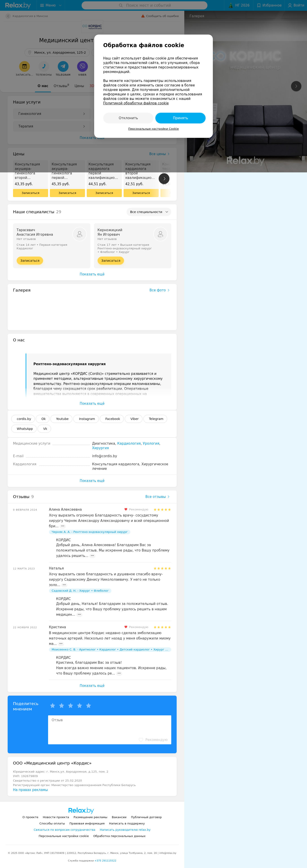This screenshot has height=868, width=307.
Task: Click Тарасевич Анастасия avatar placeholder
Action: click(80, 234)
